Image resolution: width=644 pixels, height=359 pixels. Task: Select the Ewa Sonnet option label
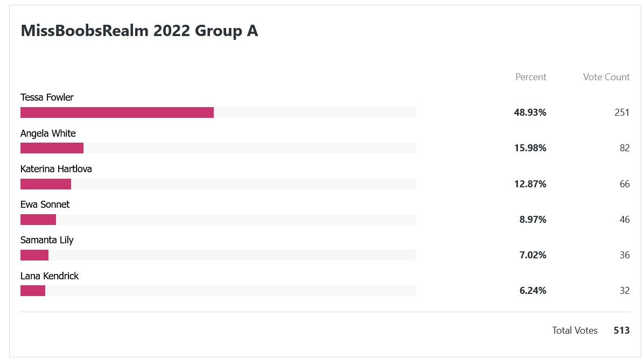click(45, 205)
